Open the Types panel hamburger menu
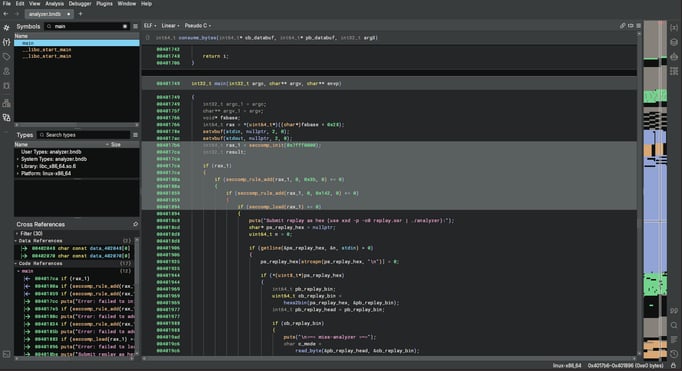Screen dimensions: 682x371 pos(135,135)
